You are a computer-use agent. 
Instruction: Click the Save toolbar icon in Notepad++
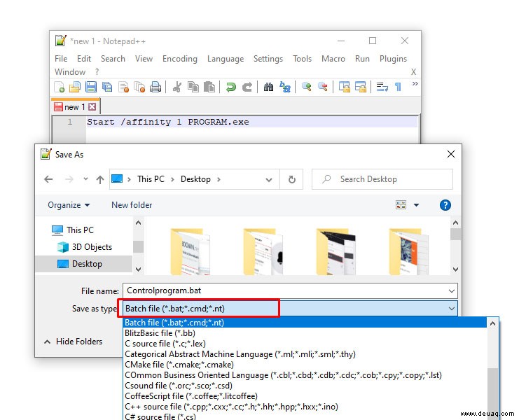(x=91, y=87)
